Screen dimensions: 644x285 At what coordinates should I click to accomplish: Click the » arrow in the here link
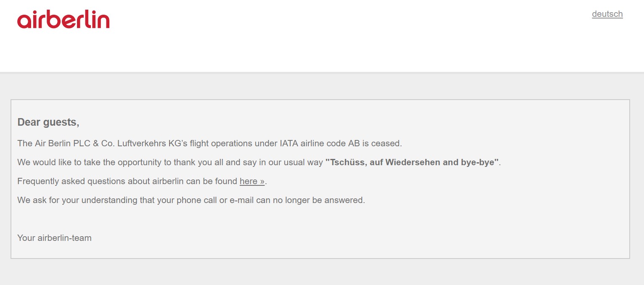262,182
